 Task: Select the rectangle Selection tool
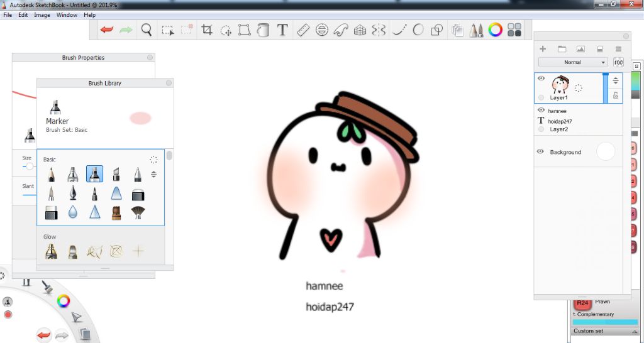click(x=167, y=30)
